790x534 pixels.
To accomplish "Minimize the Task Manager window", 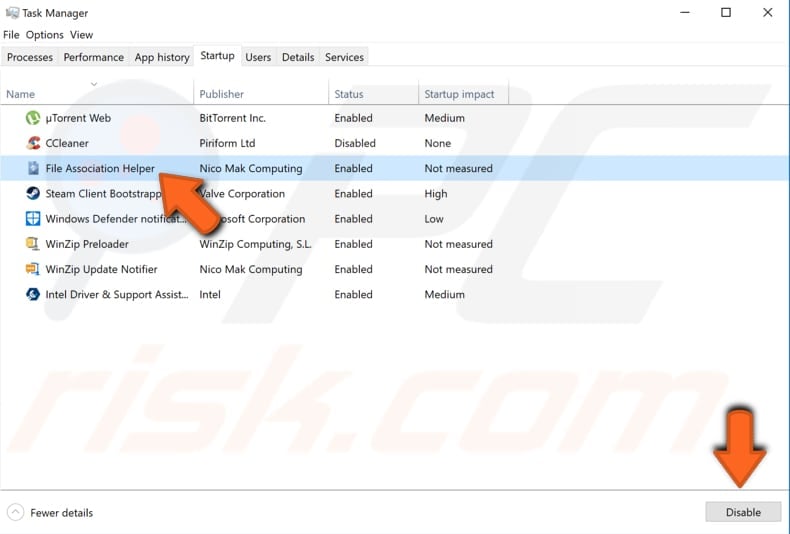I will 685,13.
